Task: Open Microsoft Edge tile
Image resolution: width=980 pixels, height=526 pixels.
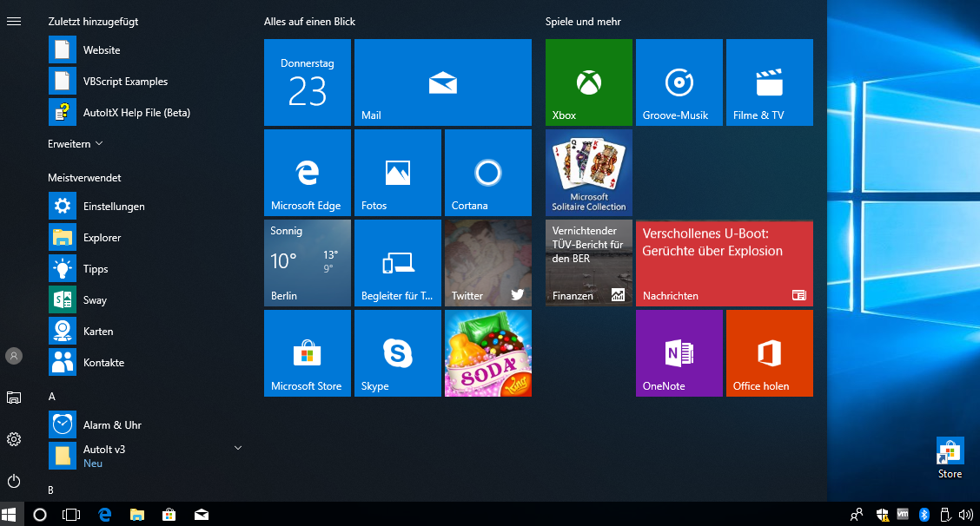Action: [307, 173]
